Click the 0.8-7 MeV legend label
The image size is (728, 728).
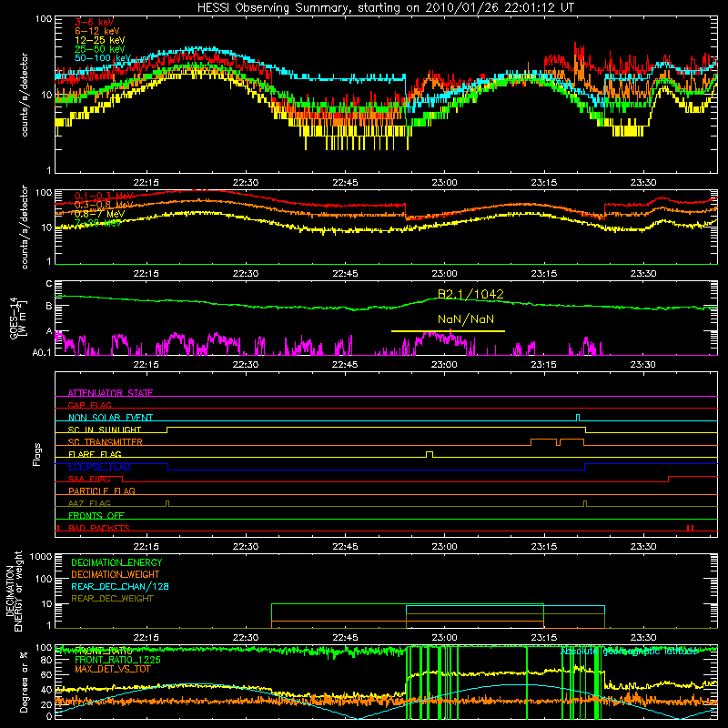point(100,214)
